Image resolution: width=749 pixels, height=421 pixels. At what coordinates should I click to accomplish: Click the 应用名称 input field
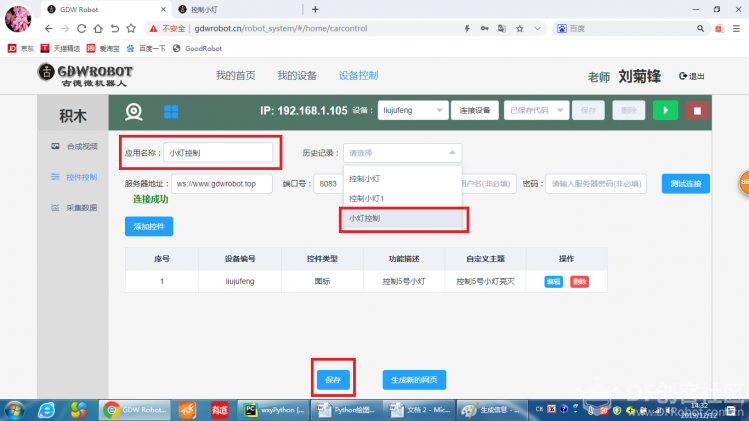(218, 153)
